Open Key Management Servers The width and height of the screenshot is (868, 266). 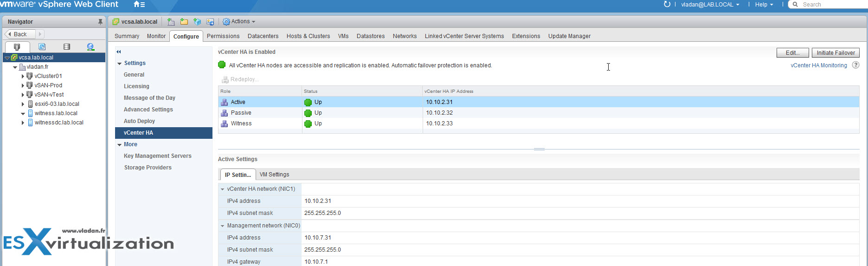click(x=158, y=156)
